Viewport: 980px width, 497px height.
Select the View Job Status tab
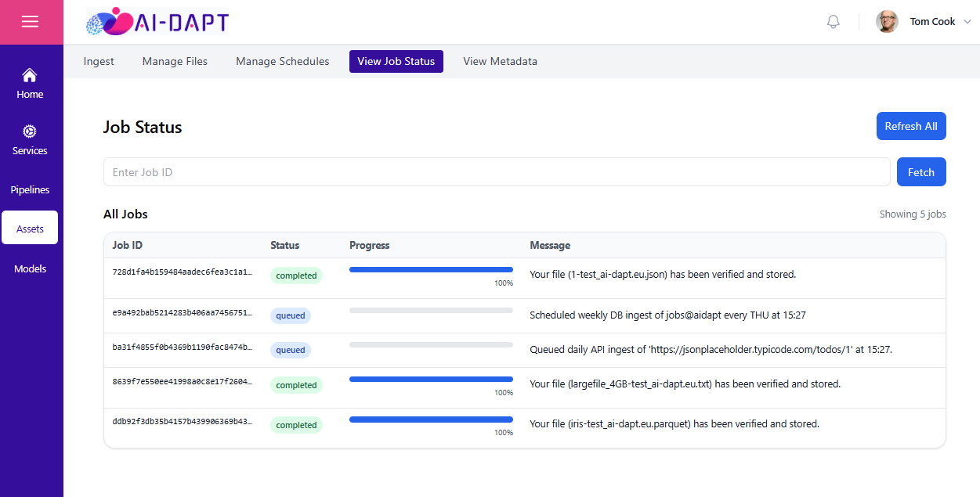tap(396, 61)
